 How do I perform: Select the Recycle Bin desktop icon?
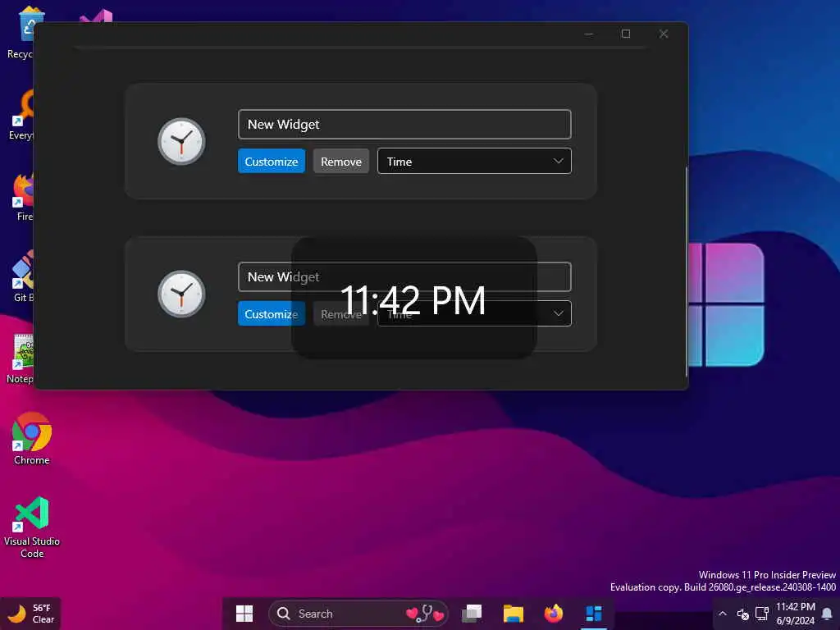(20, 33)
